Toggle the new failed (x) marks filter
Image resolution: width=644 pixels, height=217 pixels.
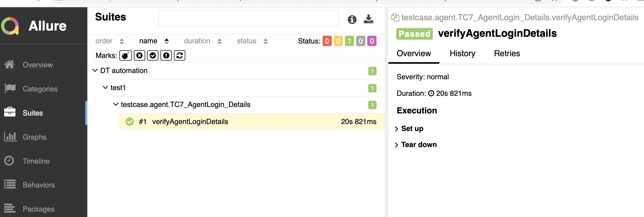[x=140, y=55]
